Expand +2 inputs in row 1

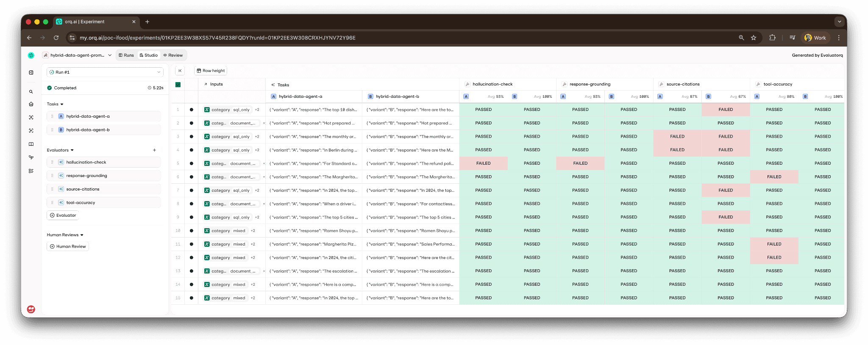[x=257, y=110]
